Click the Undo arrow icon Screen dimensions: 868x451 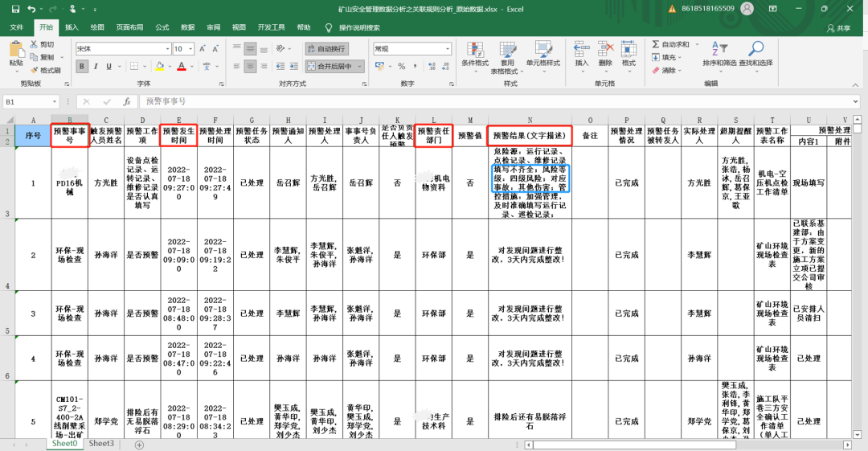[31, 9]
